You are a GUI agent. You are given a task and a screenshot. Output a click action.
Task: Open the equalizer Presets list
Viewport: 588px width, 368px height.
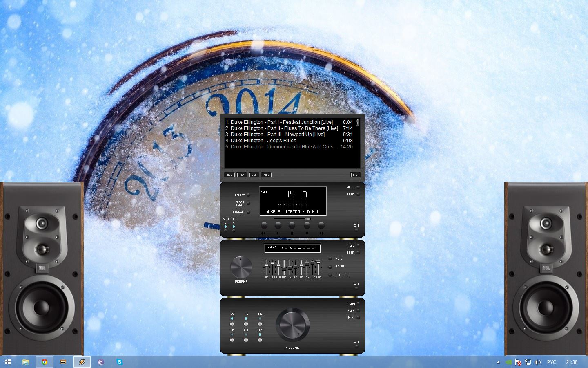pyautogui.click(x=330, y=275)
